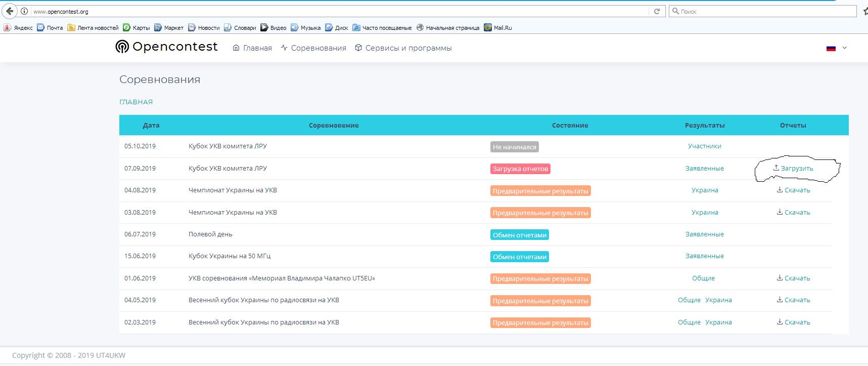The height and width of the screenshot is (366, 868).
Task: Open the Главная navigation menu item
Action: pyautogui.click(x=252, y=48)
